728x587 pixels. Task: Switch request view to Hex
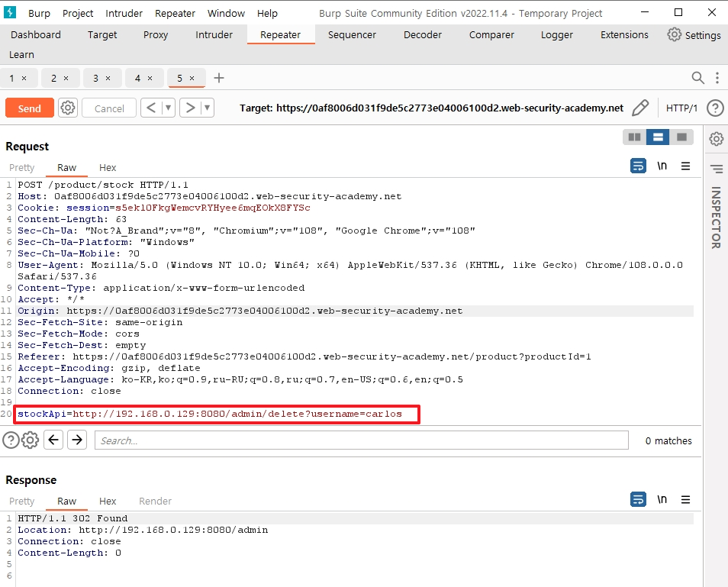pyautogui.click(x=108, y=168)
